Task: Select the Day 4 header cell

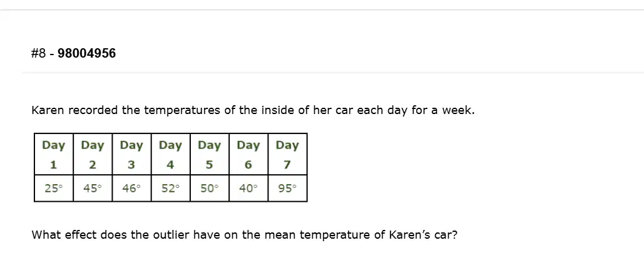Action: (x=170, y=154)
